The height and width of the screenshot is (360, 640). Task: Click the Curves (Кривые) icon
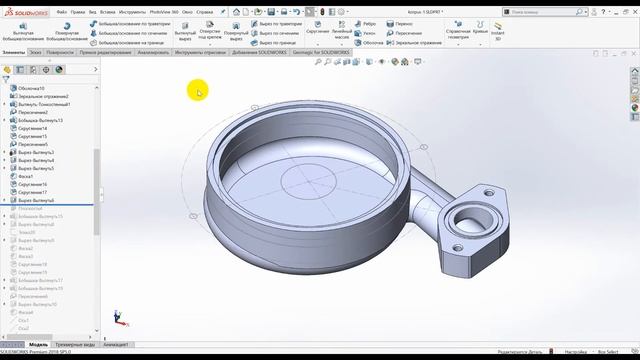tap(480, 24)
